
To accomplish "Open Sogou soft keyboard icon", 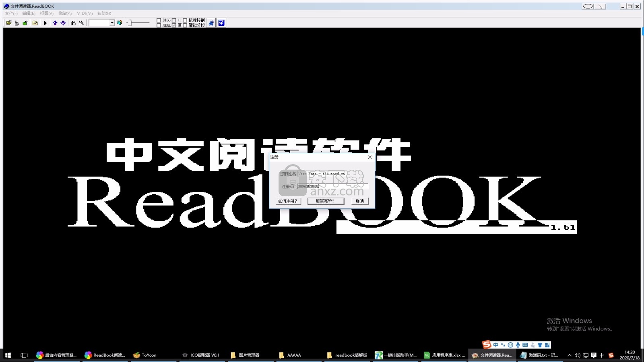I will (525, 345).
